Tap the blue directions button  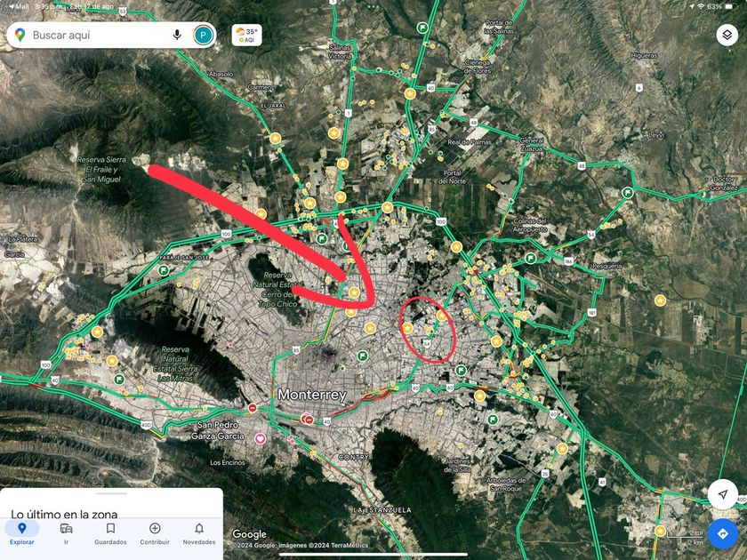723,534
